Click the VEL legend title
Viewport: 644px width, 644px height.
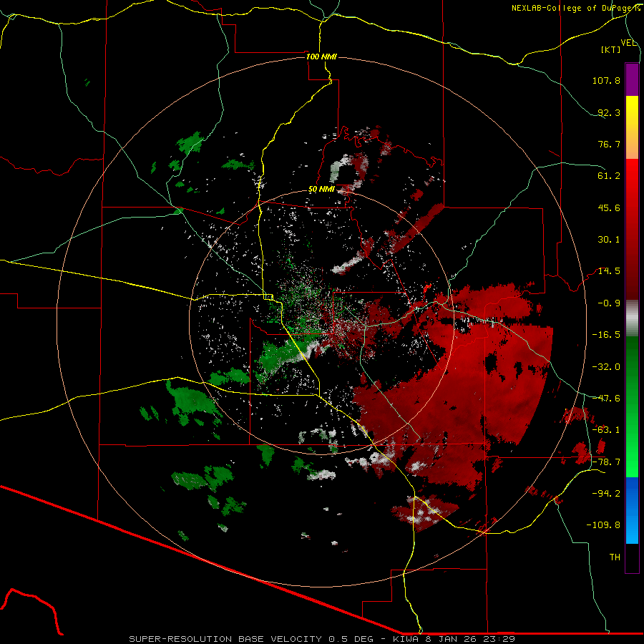(x=629, y=43)
